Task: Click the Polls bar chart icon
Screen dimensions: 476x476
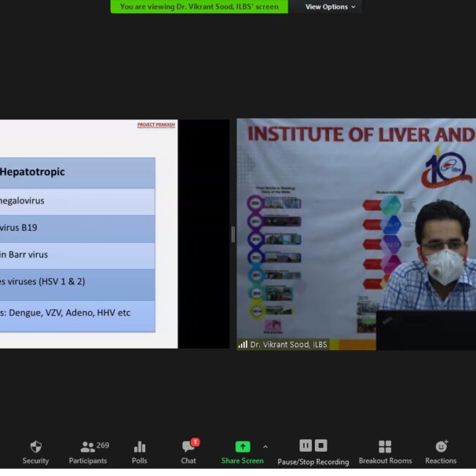Action: (x=139, y=447)
